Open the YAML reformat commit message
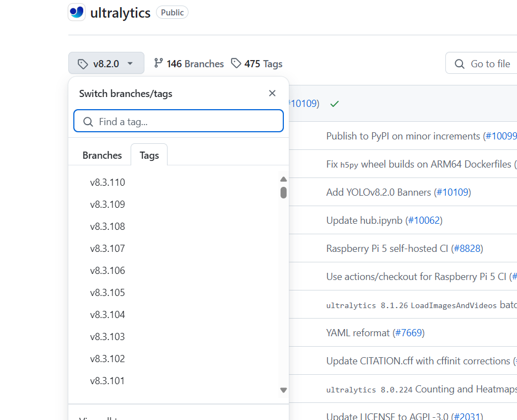 (x=358, y=332)
